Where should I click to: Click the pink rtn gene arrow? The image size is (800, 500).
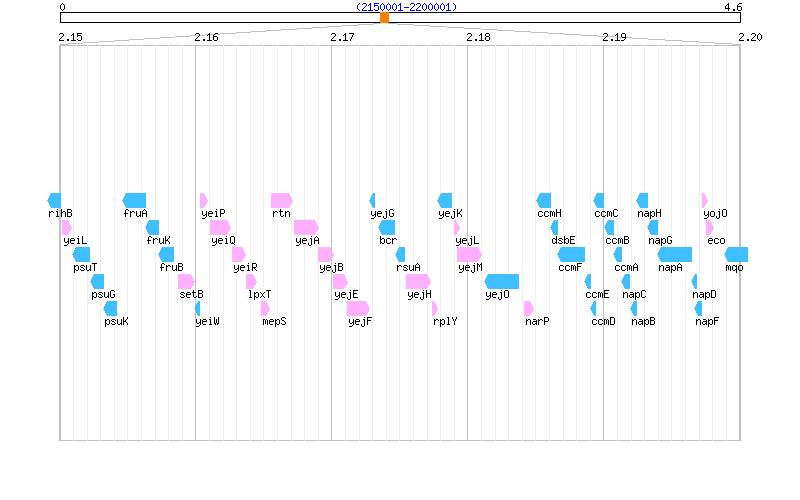pyautogui.click(x=281, y=200)
